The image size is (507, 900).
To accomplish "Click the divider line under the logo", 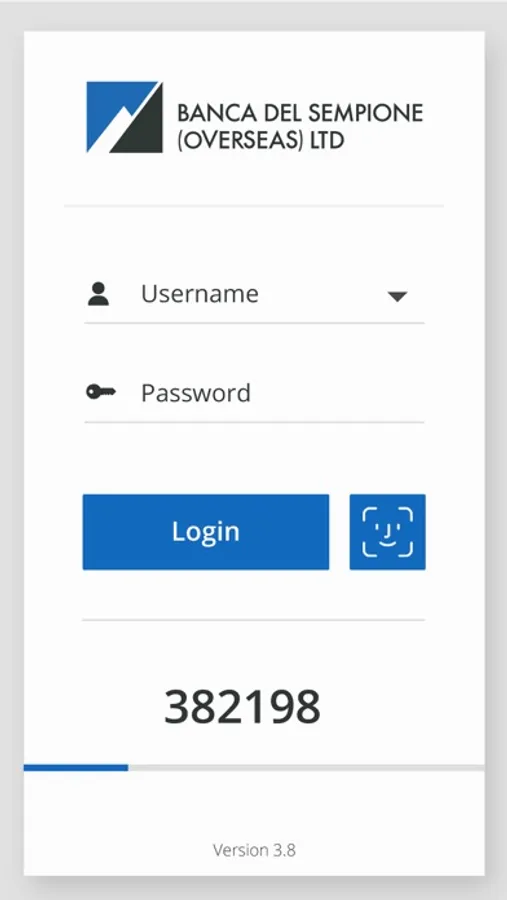I will click(x=254, y=205).
